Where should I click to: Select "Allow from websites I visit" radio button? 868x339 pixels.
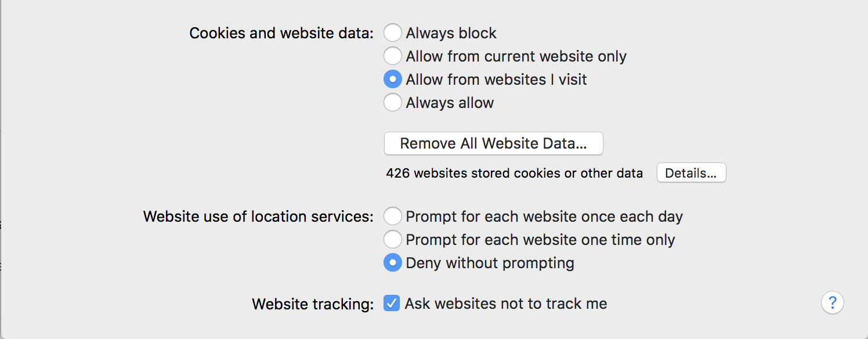click(393, 80)
